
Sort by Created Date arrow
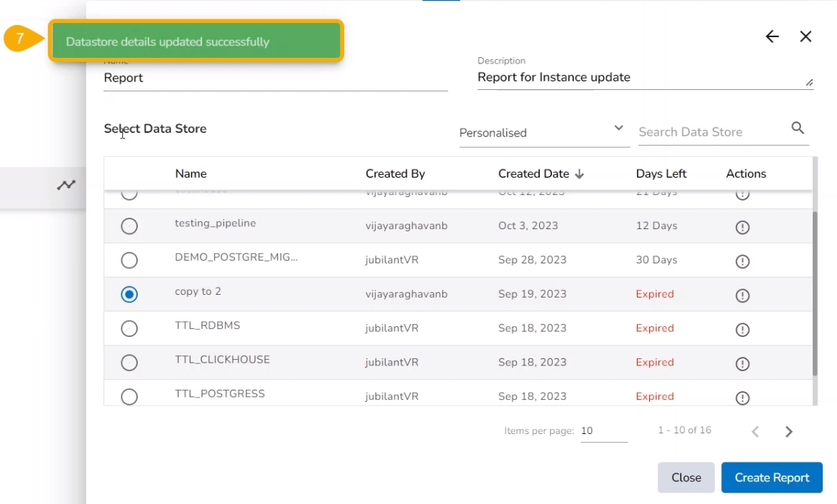579,174
